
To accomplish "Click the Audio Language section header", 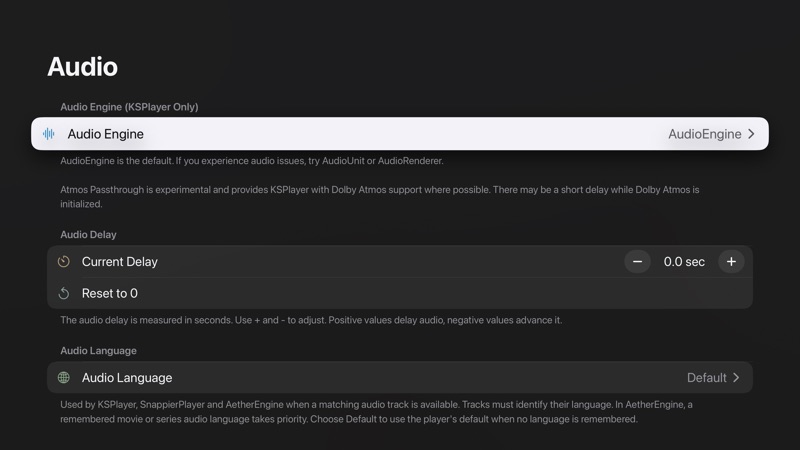I will pyautogui.click(x=98, y=351).
